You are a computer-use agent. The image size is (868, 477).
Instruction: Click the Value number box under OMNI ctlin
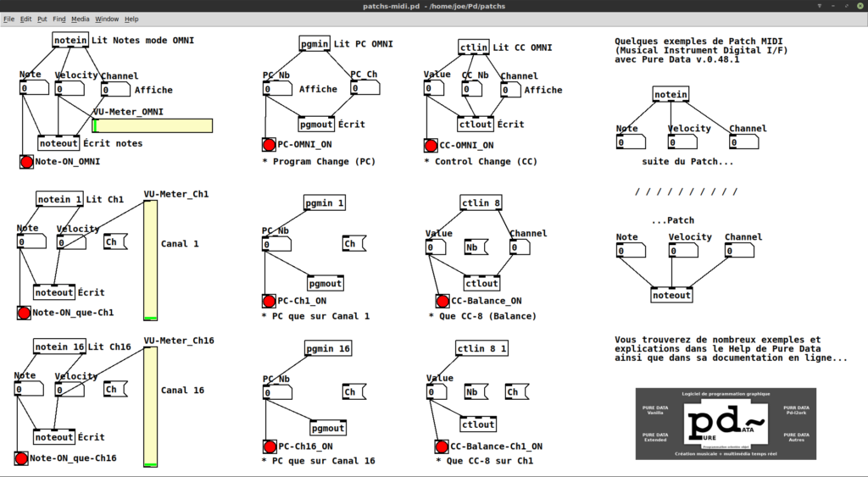(x=434, y=89)
